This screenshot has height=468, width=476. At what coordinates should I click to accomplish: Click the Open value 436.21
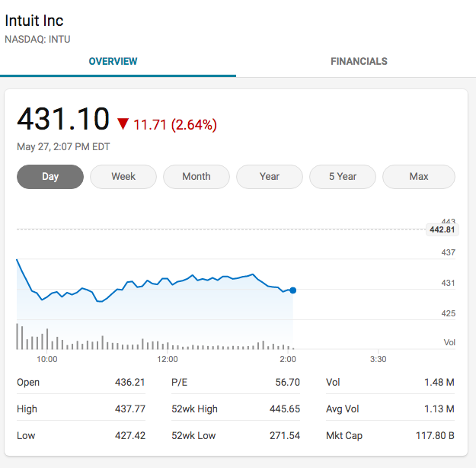(130, 382)
